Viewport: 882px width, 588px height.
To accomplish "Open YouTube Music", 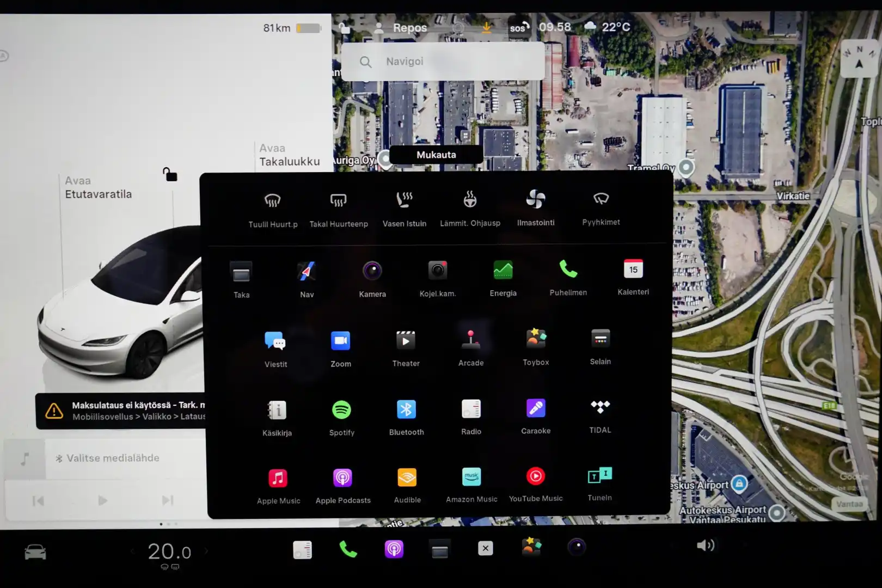I will [536, 483].
